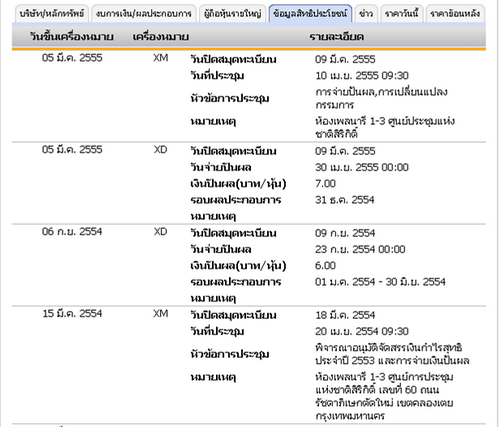Select the payment date 23 ก.ย. 2554 00:00
The width and height of the screenshot is (500, 427).
coord(360,249)
